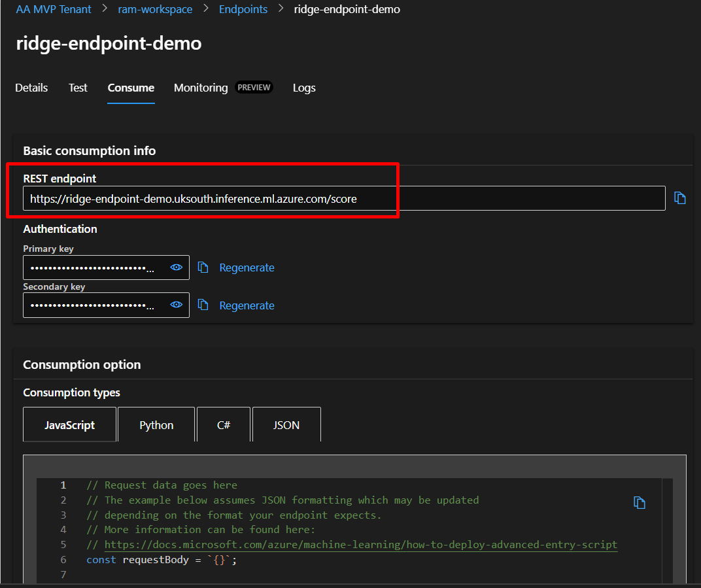The width and height of the screenshot is (701, 588).
Task: Reveal the Primary key with eye icon
Action: point(176,268)
